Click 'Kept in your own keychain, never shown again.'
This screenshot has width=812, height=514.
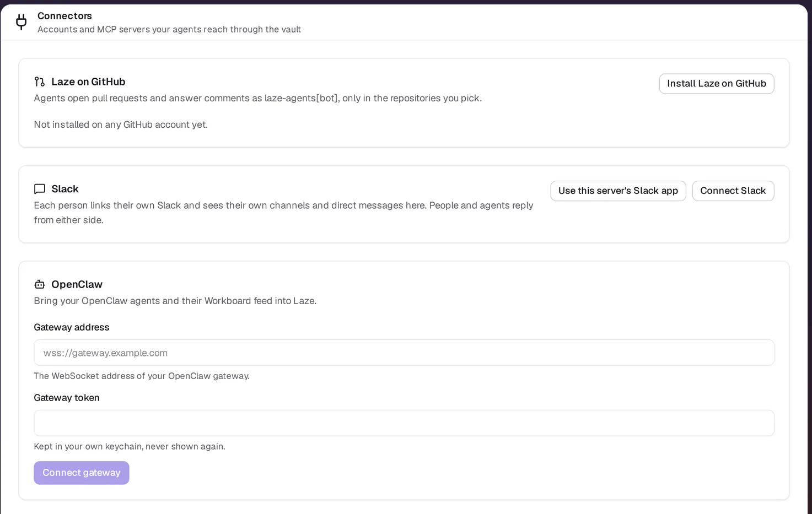[130, 446]
